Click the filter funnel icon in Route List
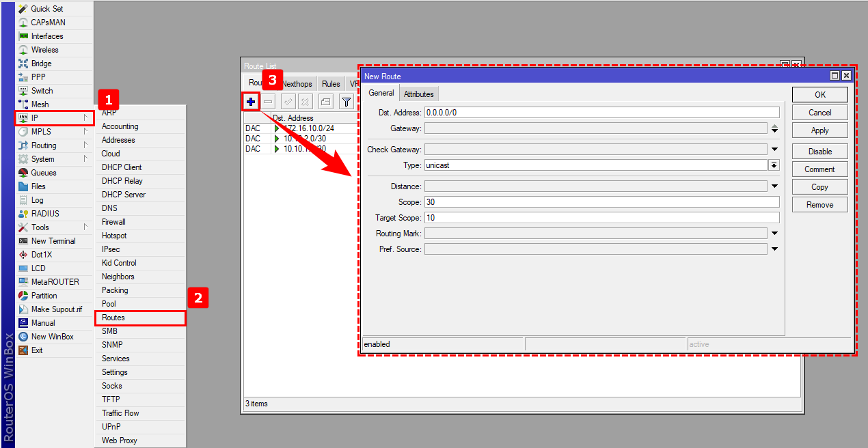The width and height of the screenshot is (868, 448). [x=347, y=102]
